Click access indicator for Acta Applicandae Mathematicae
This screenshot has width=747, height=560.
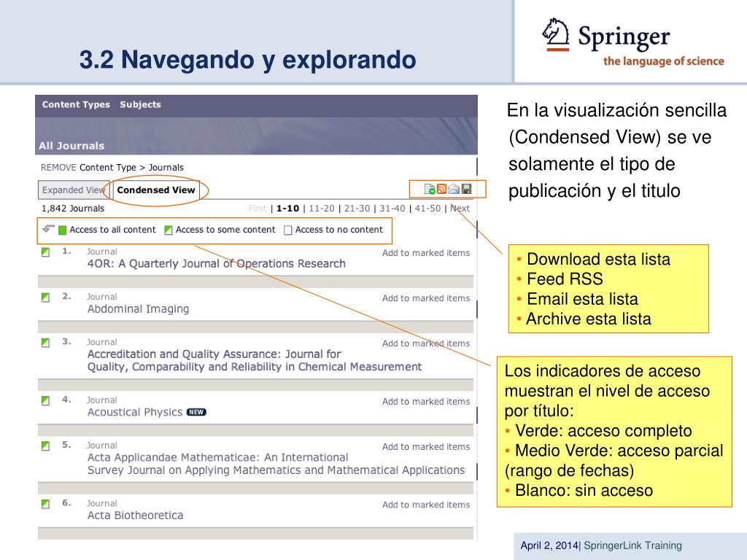pos(45,446)
